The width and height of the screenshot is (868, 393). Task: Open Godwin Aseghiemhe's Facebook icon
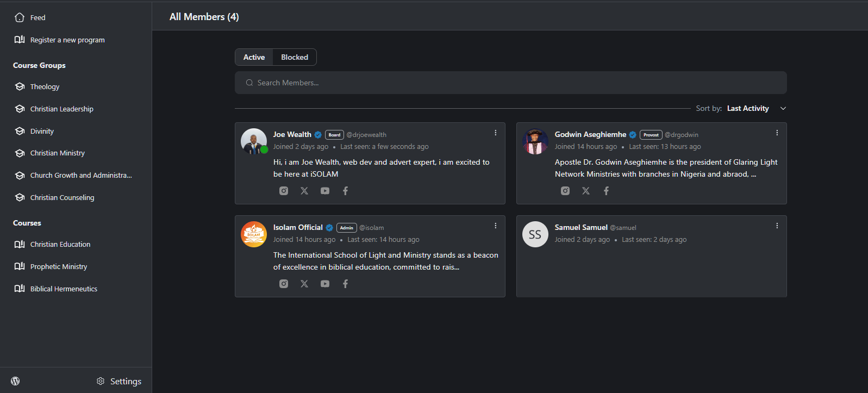click(x=607, y=191)
